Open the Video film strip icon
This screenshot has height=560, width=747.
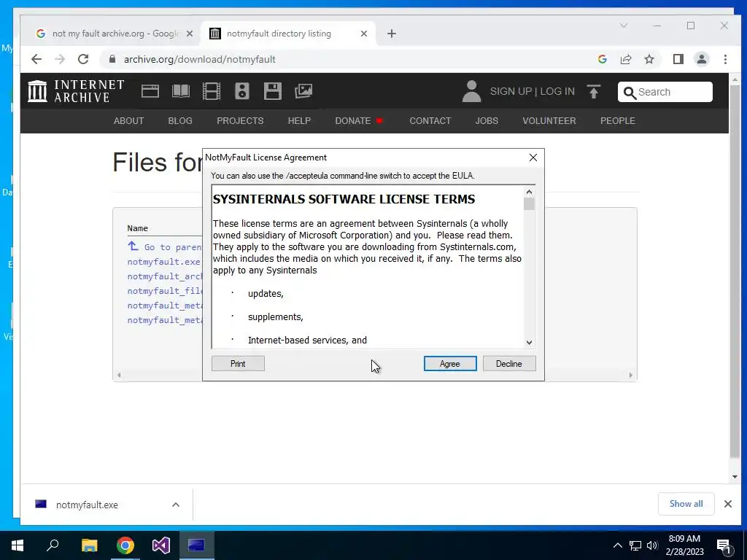pyautogui.click(x=211, y=91)
